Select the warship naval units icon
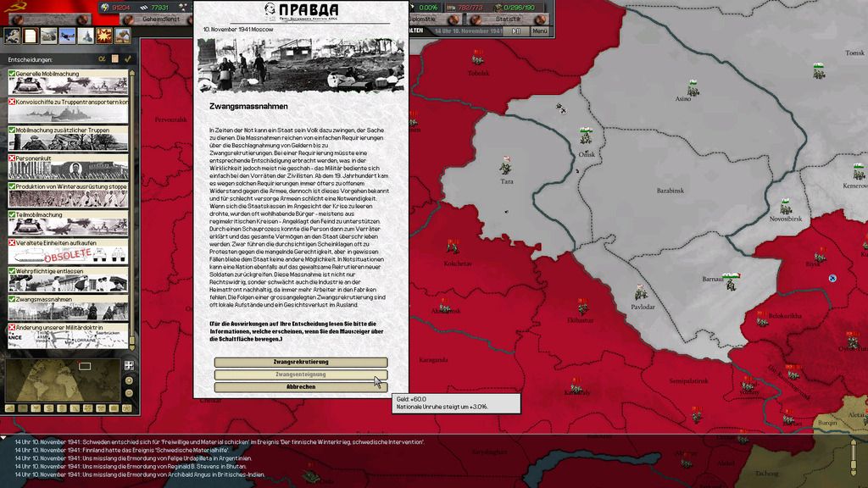868x488 pixels. pos(86,36)
